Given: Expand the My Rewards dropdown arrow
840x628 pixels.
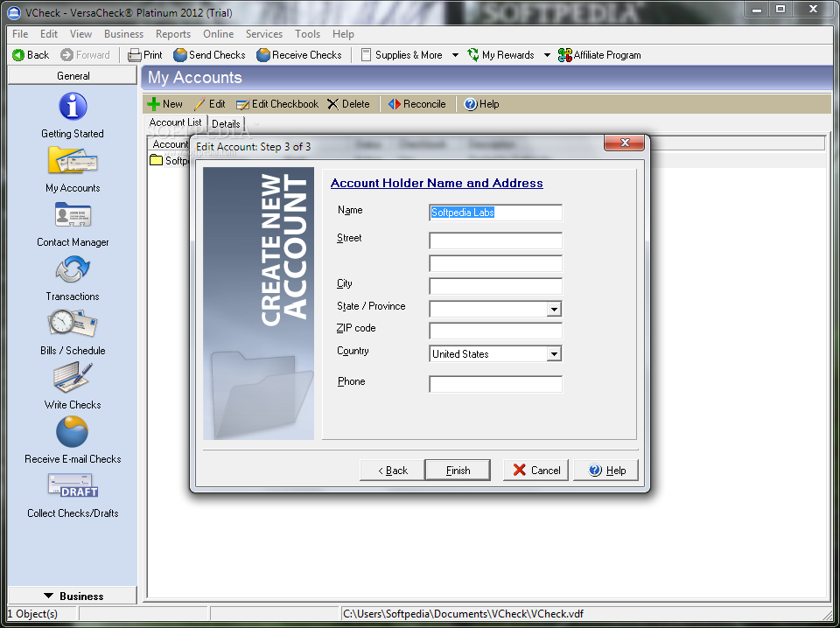Looking at the screenshot, I should [x=547, y=54].
